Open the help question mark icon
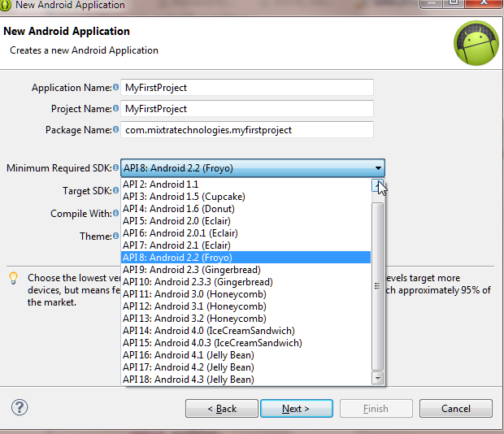The height and width of the screenshot is (434, 504). coord(20,407)
